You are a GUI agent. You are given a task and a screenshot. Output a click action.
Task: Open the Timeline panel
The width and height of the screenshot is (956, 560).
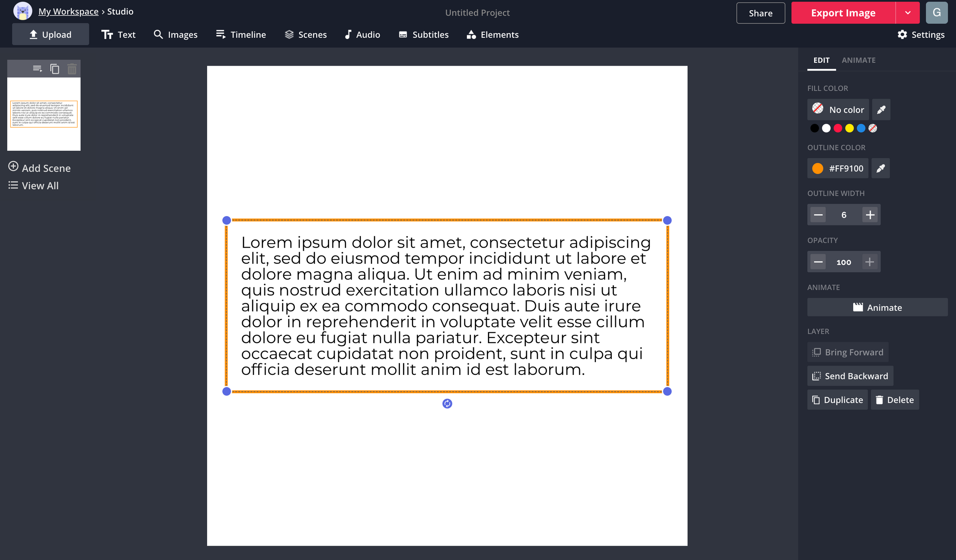tap(241, 35)
